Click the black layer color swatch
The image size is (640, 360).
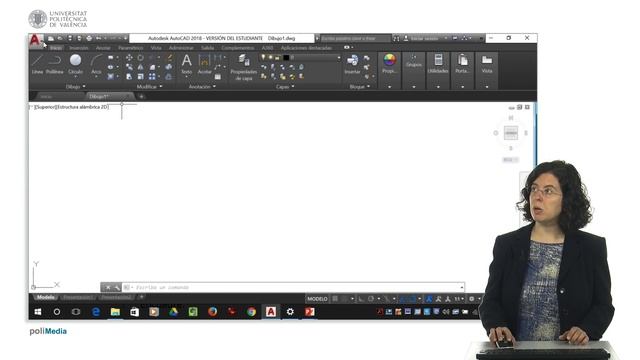[x=286, y=58]
